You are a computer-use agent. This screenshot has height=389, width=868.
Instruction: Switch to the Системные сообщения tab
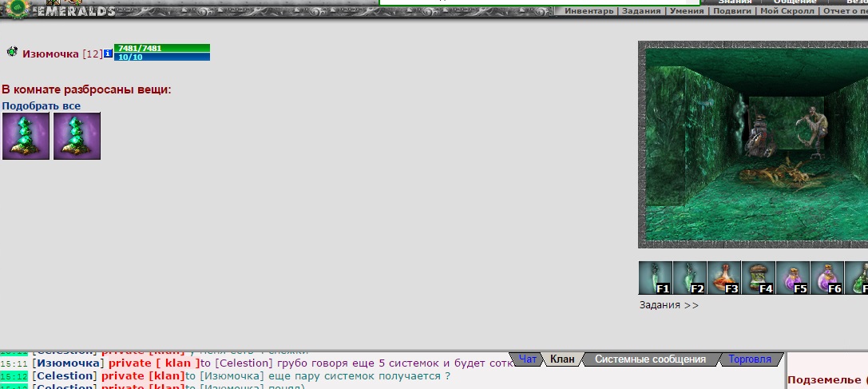pos(650,359)
